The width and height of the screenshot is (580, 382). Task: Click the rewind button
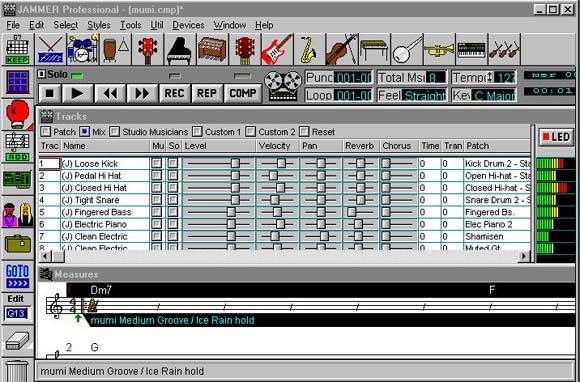point(110,93)
